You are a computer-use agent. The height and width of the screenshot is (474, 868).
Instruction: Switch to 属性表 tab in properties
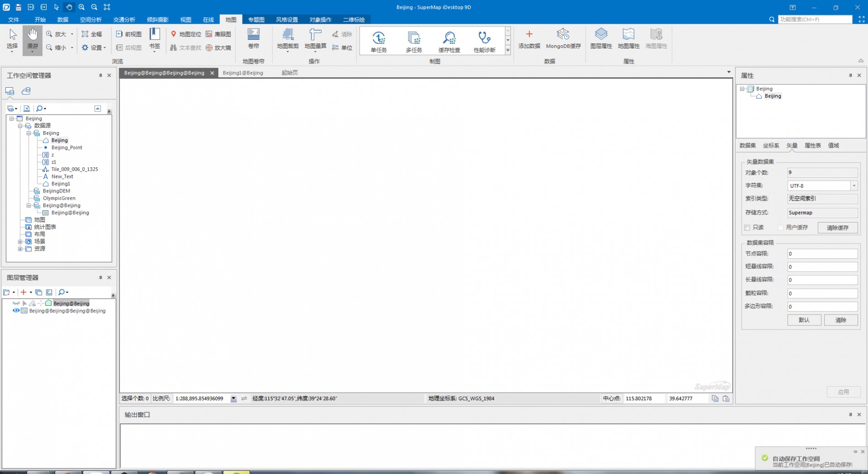tap(813, 145)
